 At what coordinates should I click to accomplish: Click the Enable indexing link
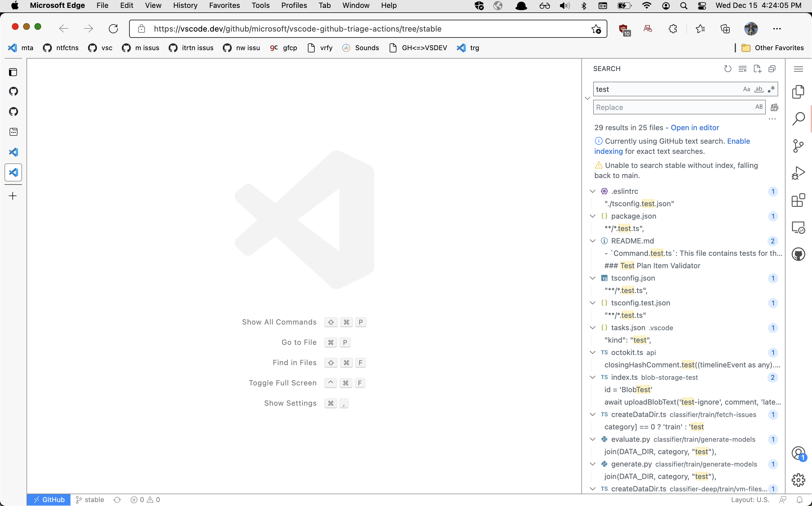click(739, 141)
